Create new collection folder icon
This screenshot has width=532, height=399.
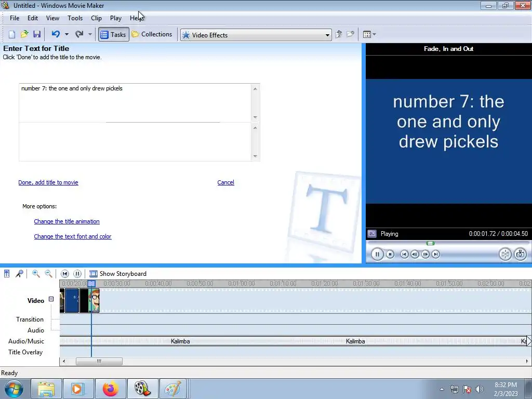click(x=350, y=34)
